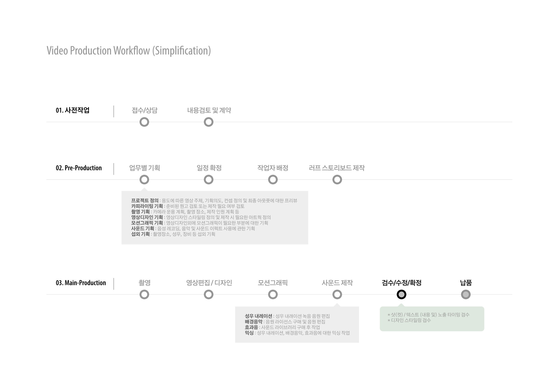Screen dimensions: 554x392
Task: Click the 접수/상담 step circle marker
Action: pos(144,122)
